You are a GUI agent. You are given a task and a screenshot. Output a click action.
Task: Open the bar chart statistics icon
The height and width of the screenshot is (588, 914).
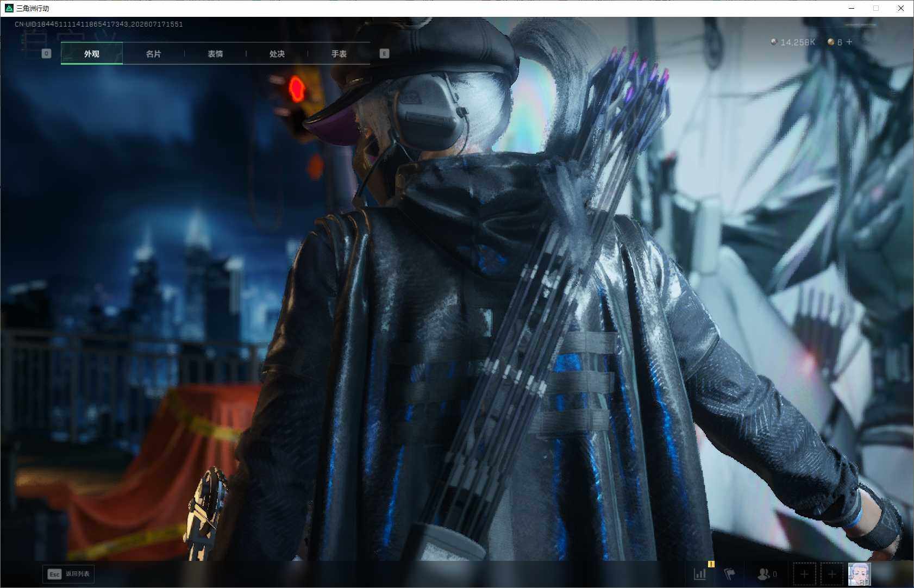pos(700,574)
